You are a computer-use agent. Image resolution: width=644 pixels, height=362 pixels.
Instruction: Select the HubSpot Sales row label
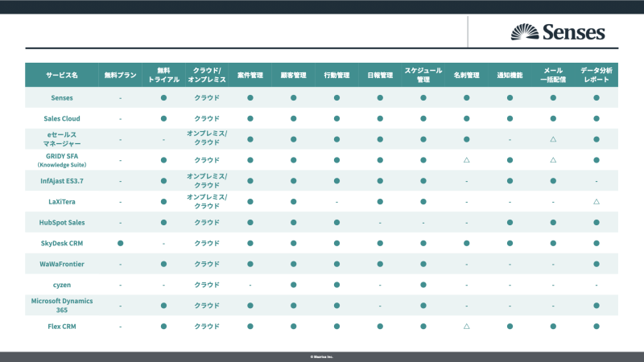(x=62, y=223)
